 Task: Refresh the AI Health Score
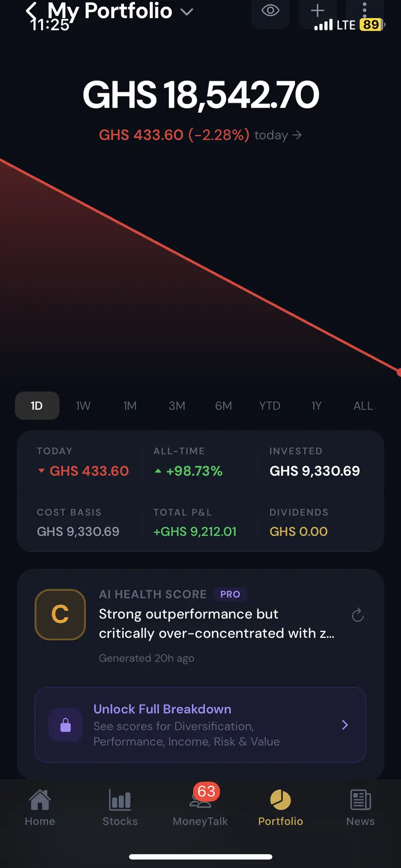pyautogui.click(x=357, y=615)
